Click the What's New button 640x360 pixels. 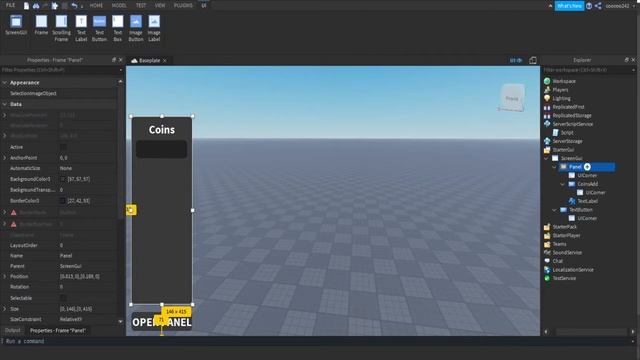pos(569,6)
